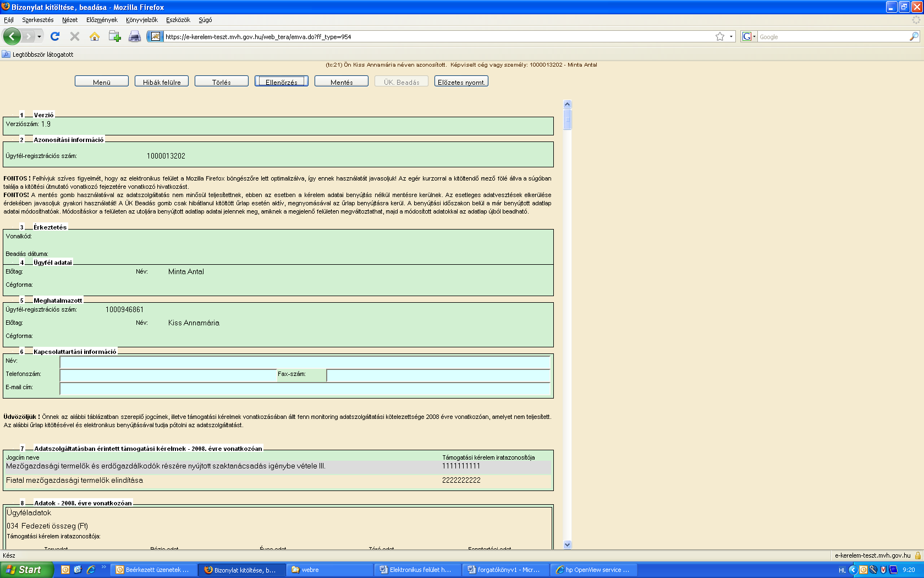Switch to Beérkezett üzenetek taskbar window

click(152, 570)
